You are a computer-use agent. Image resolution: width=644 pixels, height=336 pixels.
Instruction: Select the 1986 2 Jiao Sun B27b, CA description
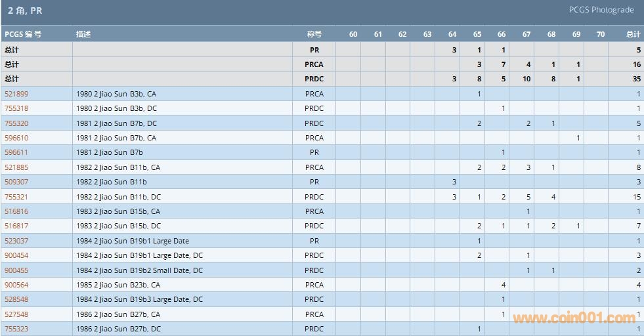click(118, 314)
